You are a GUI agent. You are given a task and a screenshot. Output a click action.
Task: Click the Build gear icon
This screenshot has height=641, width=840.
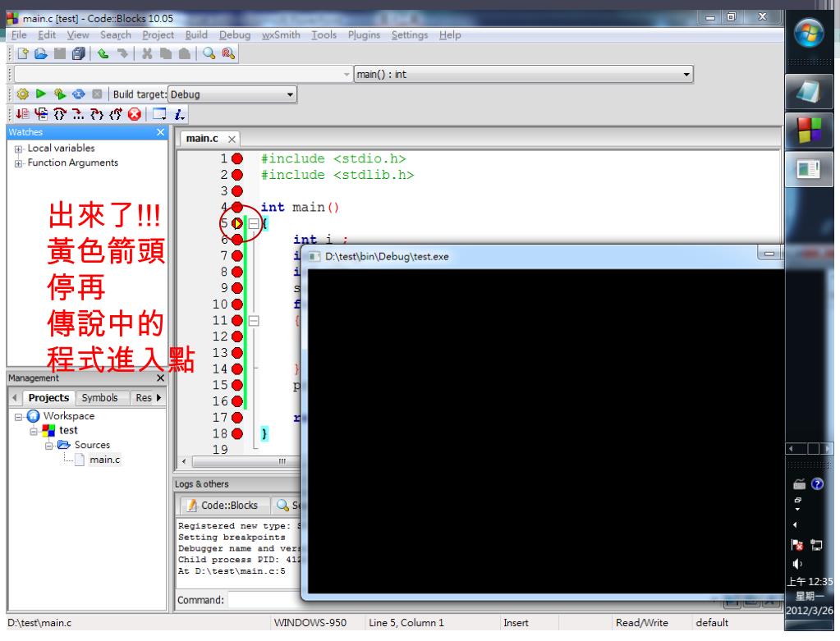22,94
